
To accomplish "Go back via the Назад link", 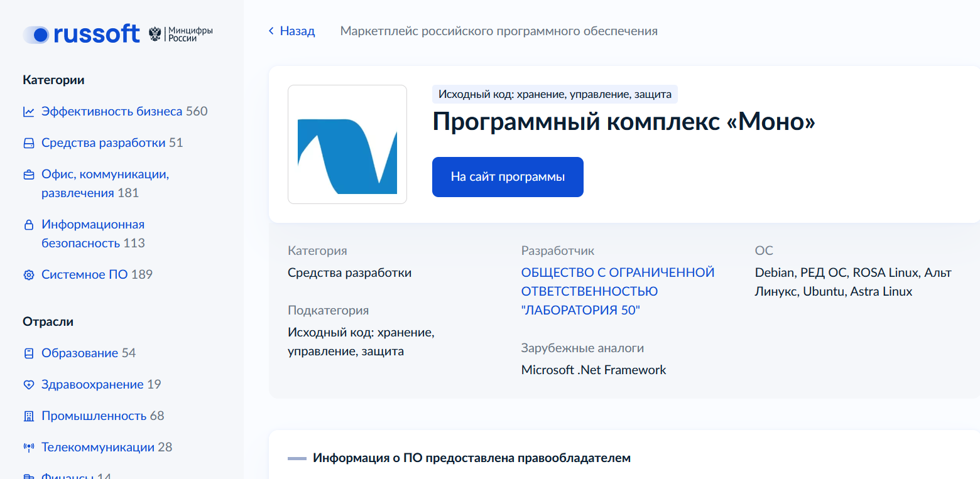I will (x=297, y=31).
